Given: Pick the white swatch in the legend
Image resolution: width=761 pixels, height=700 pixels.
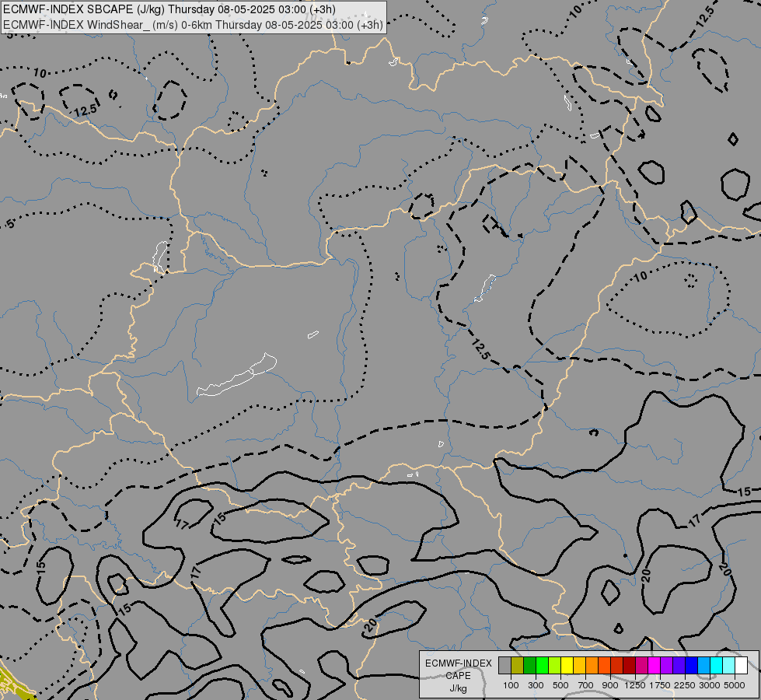Looking at the screenshot, I should click(x=741, y=665).
